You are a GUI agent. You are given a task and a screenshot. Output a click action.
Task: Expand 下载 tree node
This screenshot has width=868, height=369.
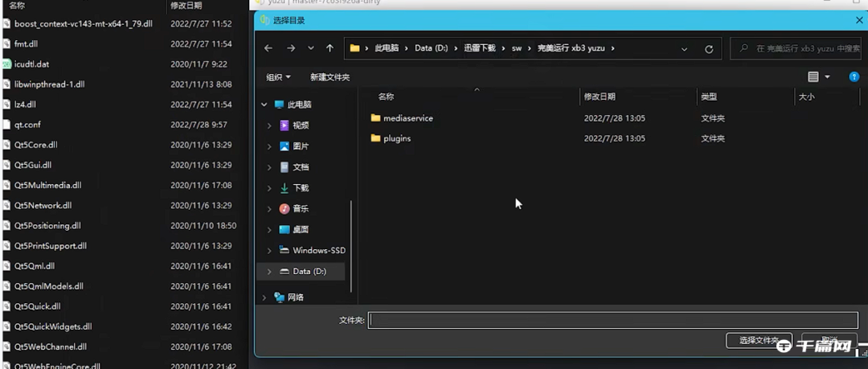click(x=269, y=188)
